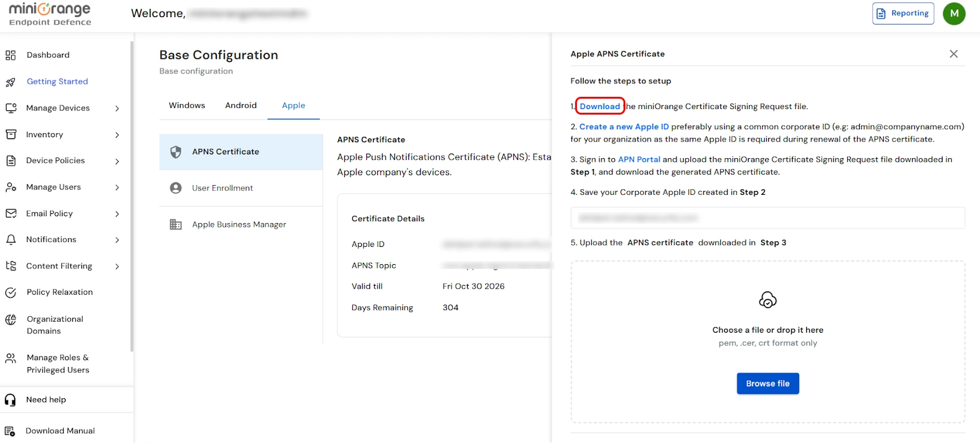This screenshot has width=980, height=443.
Task: Click Create a new Apple ID link
Action: point(624,127)
